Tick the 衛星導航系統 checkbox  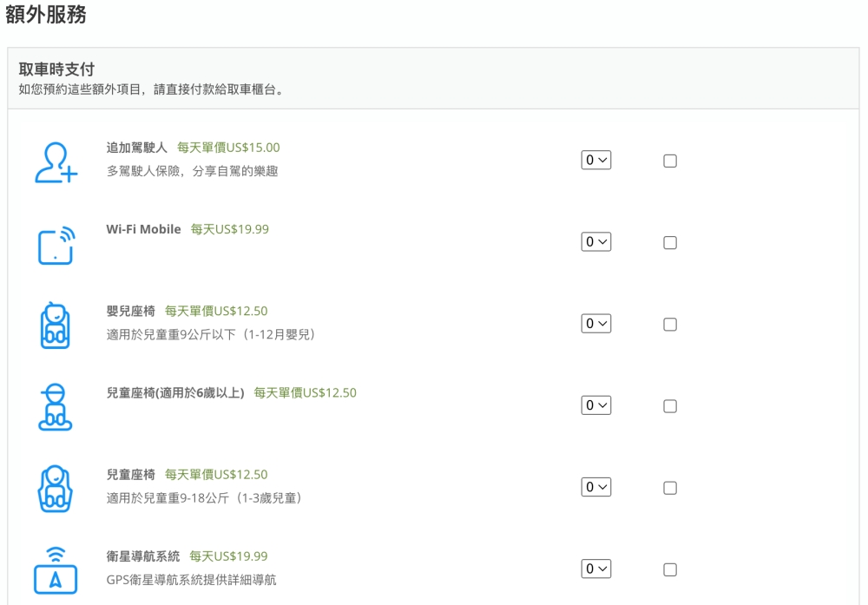click(670, 569)
